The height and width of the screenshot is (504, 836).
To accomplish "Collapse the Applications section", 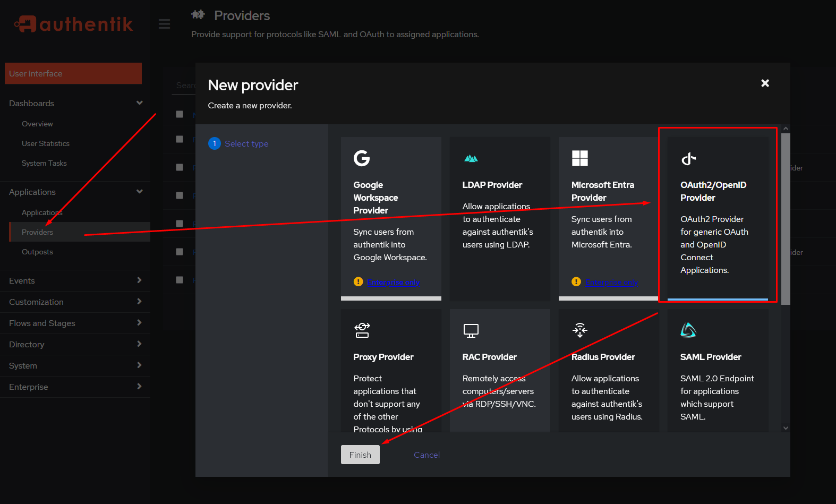I will 75,192.
